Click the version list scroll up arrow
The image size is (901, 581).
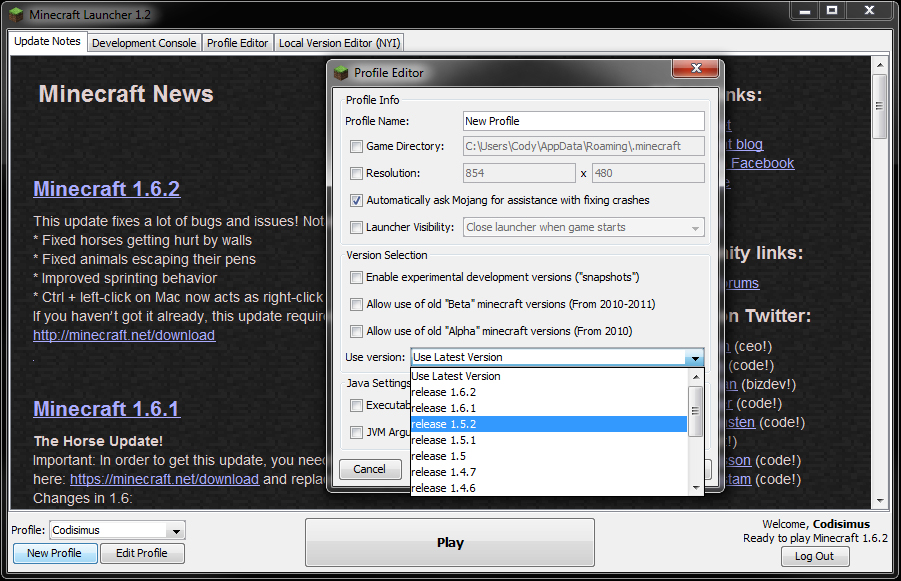[695, 377]
